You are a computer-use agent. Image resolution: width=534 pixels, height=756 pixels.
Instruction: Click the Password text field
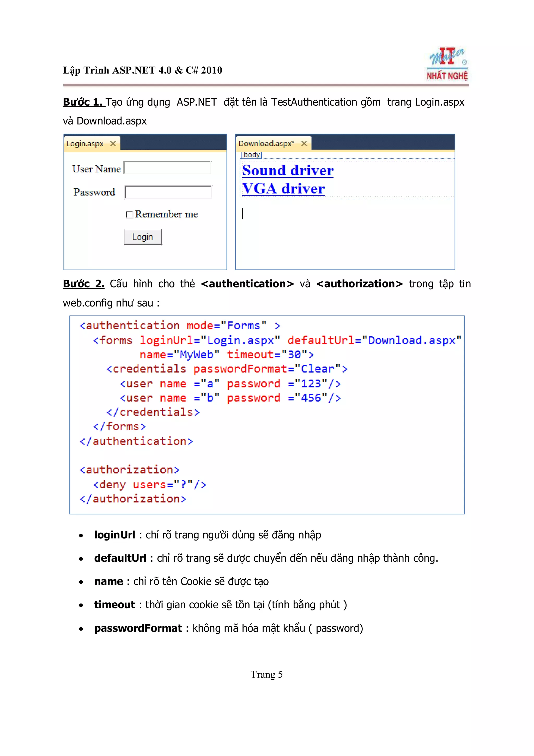tap(168, 192)
